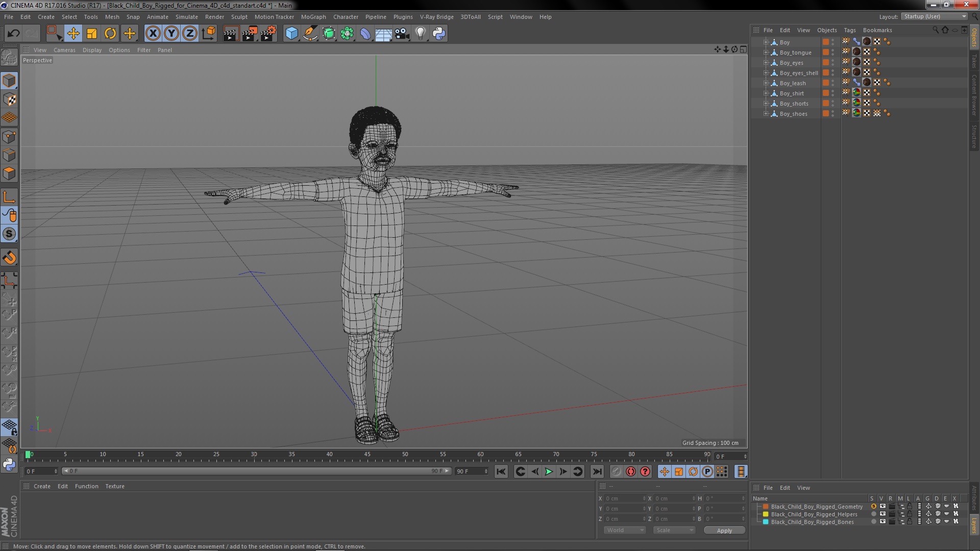This screenshot has height=551, width=980.
Task: Click the Apply button
Action: click(724, 531)
